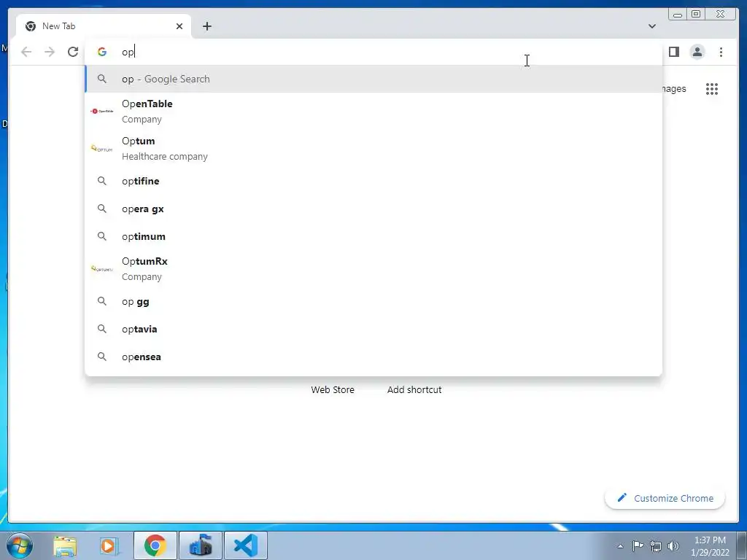The height and width of the screenshot is (560, 747).
Task: Open File Explorer from the taskbar
Action: click(65, 545)
